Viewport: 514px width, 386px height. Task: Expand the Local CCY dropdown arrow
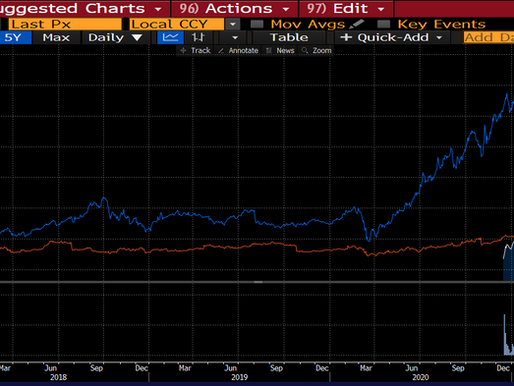point(233,24)
